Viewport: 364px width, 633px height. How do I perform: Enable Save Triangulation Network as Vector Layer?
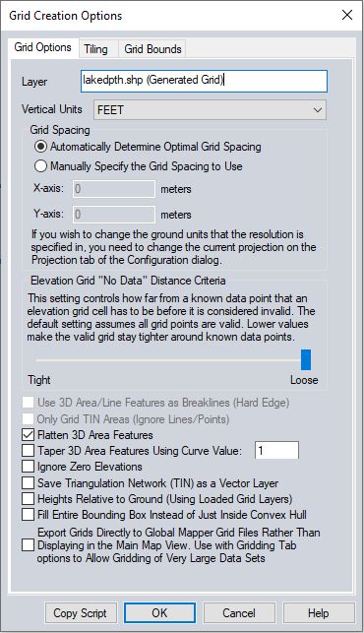coord(28,482)
